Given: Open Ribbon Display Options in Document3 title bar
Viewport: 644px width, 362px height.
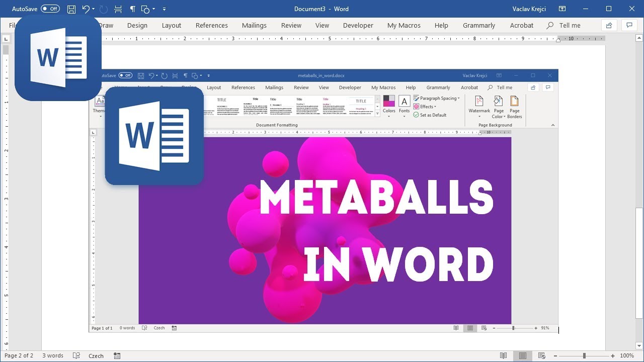Looking at the screenshot, I should tap(562, 9).
